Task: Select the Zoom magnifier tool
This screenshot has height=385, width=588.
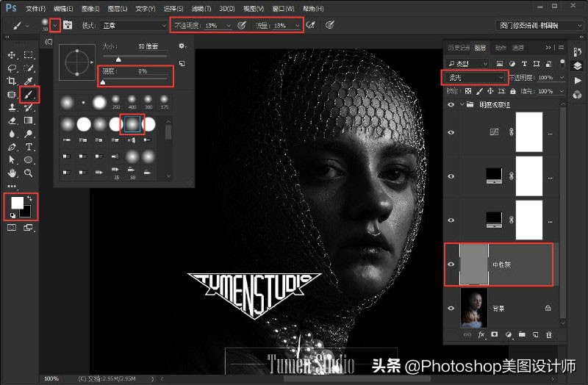Action: 29,173
